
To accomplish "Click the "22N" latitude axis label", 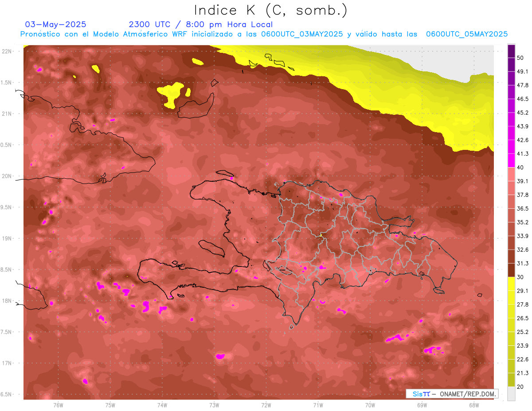I will tap(7, 51).
